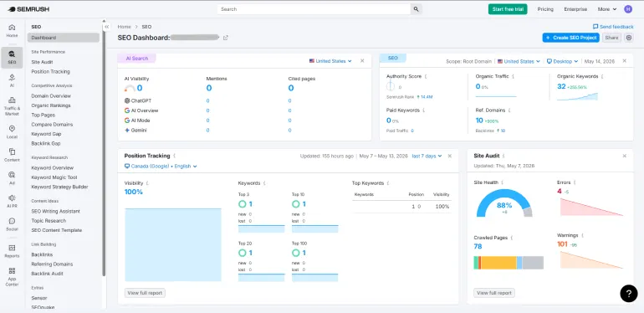This screenshot has width=644, height=313.
Task: Click the Warnings count 101
Action: tap(562, 244)
